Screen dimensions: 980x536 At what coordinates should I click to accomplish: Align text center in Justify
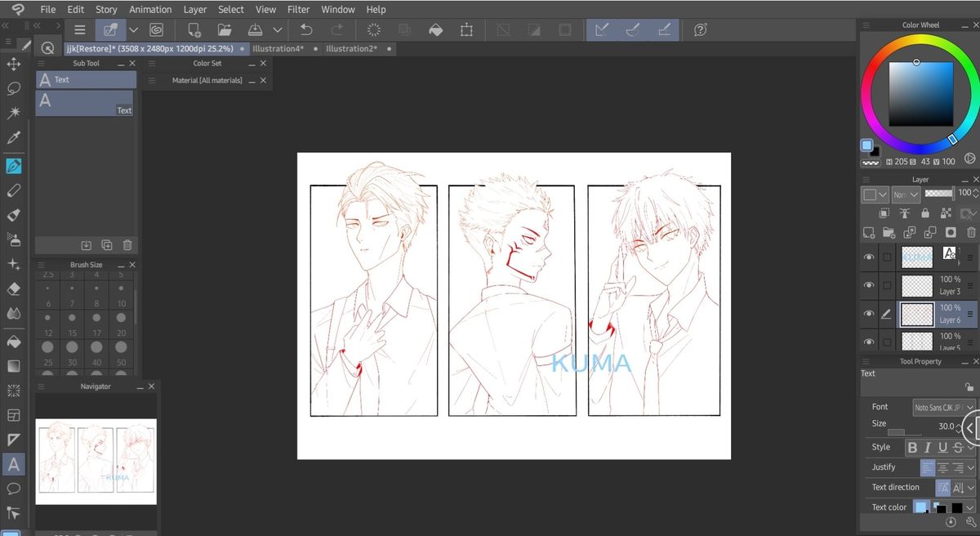[x=942, y=467]
